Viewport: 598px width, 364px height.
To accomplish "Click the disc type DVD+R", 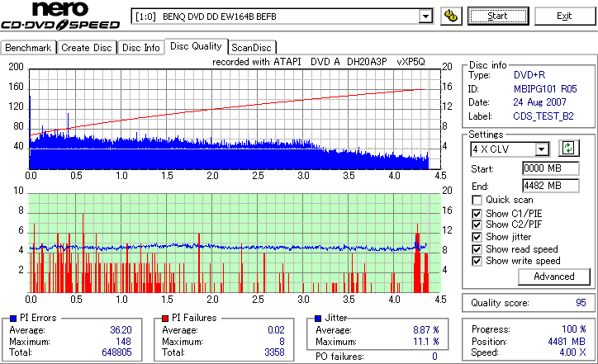I will pyautogui.click(x=529, y=75).
